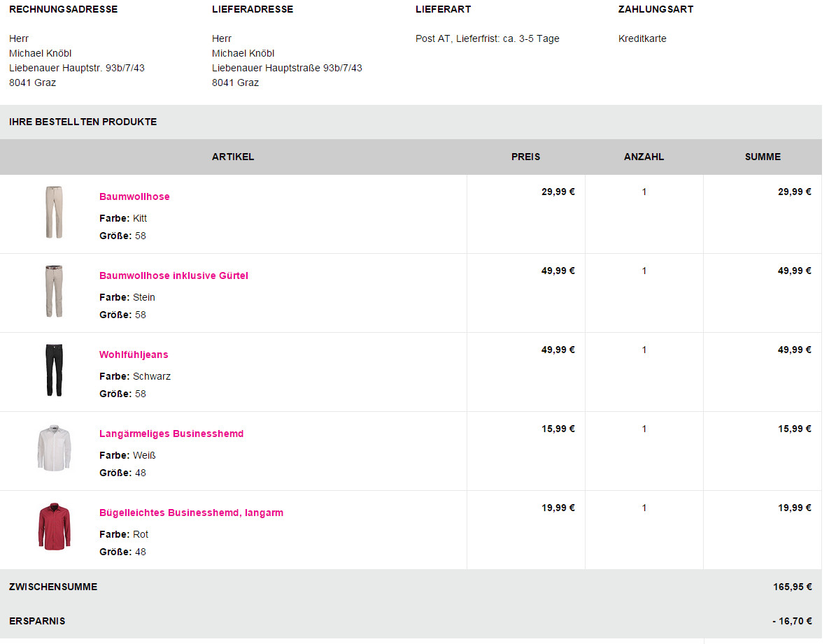This screenshot has height=644, width=836.
Task: Click the Stein trousers with belt thumbnail
Action: (x=54, y=291)
